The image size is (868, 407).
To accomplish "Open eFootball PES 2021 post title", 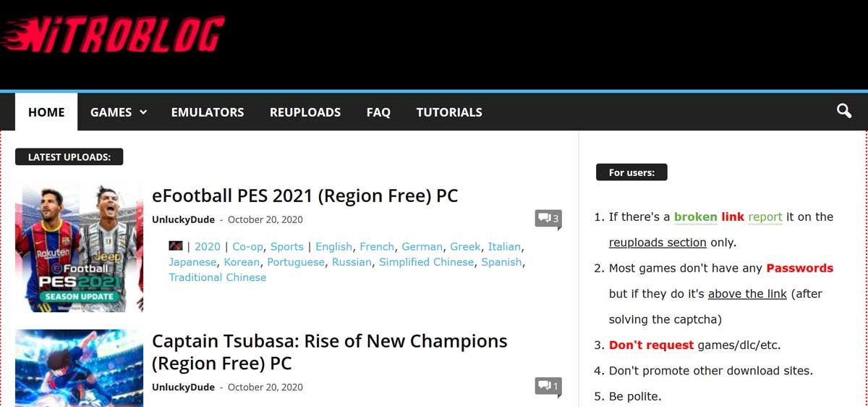I will [x=305, y=196].
